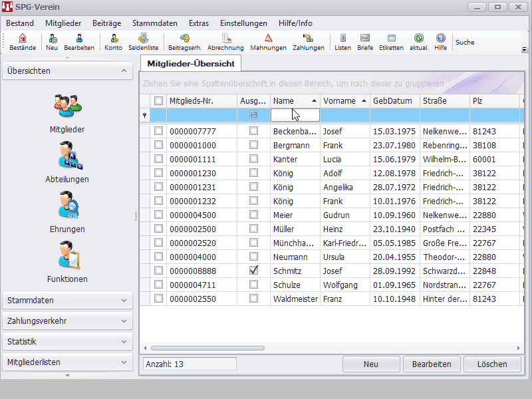Image resolution: width=532 pixels, height=399 pixels.
Task: Expand the Stammdaten sidebar section
Action: (x=67, y=301)
